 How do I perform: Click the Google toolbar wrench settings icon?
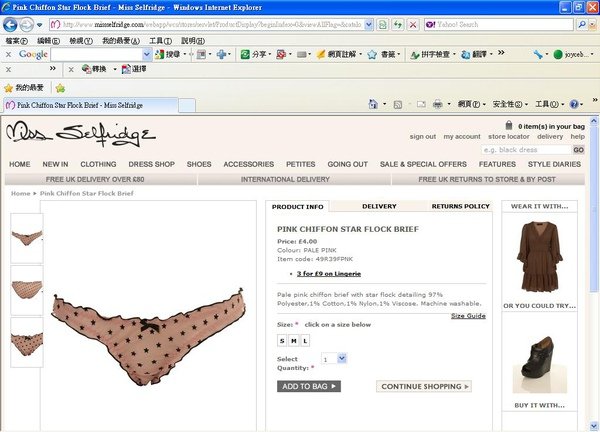(538, 55)
